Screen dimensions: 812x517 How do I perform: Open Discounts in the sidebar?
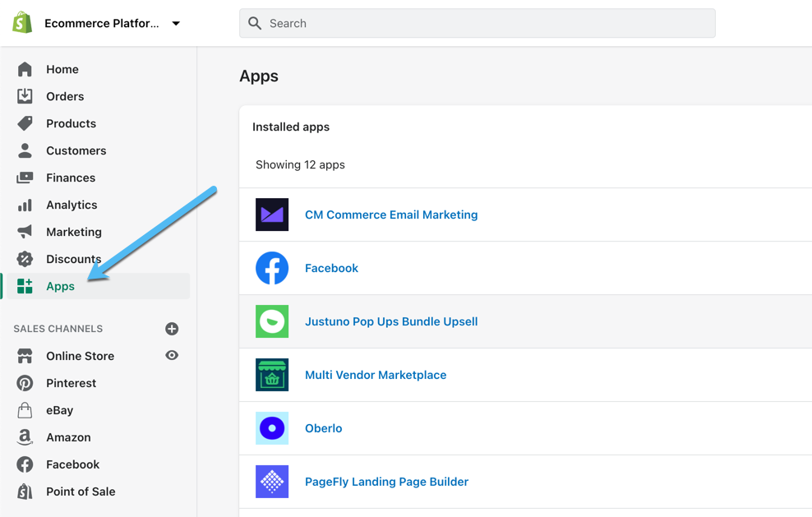point(73,259)
